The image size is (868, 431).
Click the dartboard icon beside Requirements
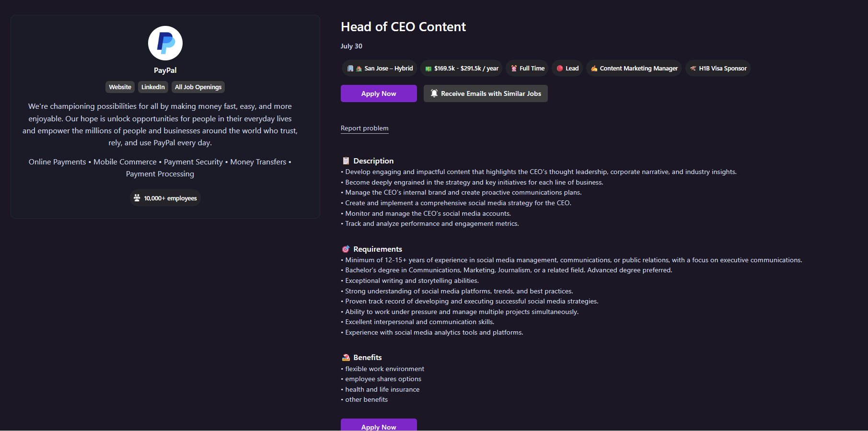click(x=346, y=249)
